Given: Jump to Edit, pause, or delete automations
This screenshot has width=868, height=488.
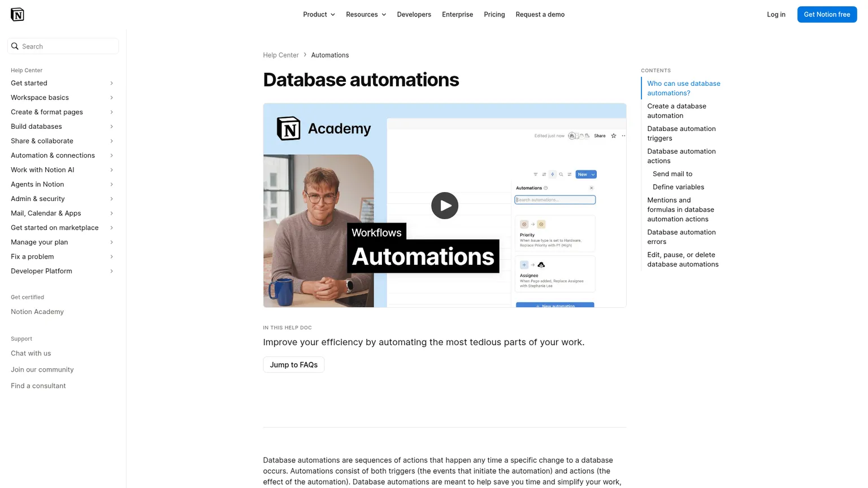Looking at the screenshot, I should [x=683, y=259].
